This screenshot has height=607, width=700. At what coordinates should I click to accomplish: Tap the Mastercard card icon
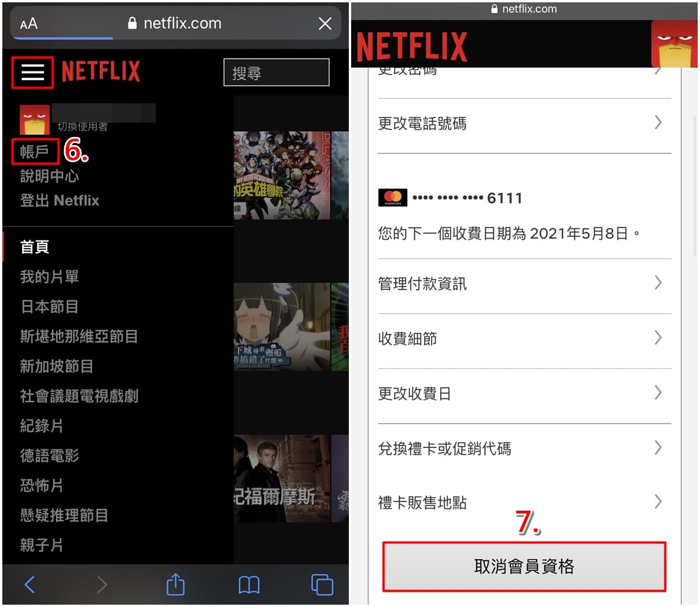point(393,197)
